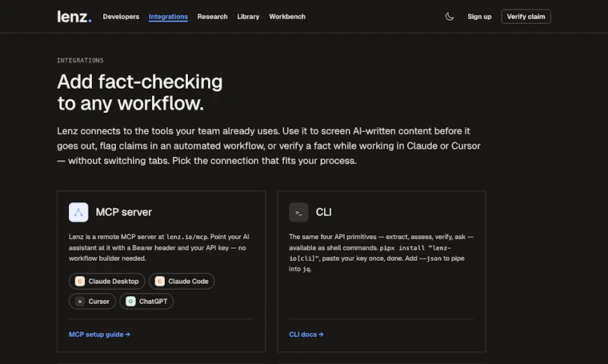This screenshot has width=608, height=364.
Task: Click the MCP server heading
Action: click(x=124, y=212)
